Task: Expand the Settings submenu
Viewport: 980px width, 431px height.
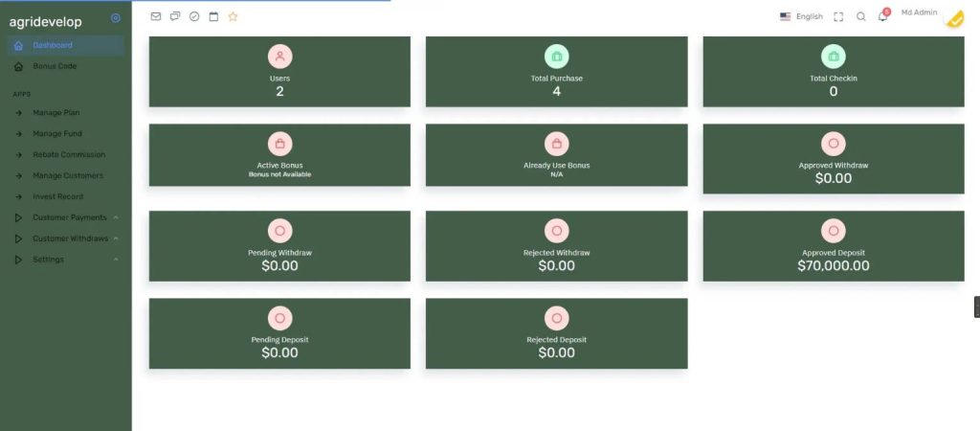Action: tap(49, 260)
